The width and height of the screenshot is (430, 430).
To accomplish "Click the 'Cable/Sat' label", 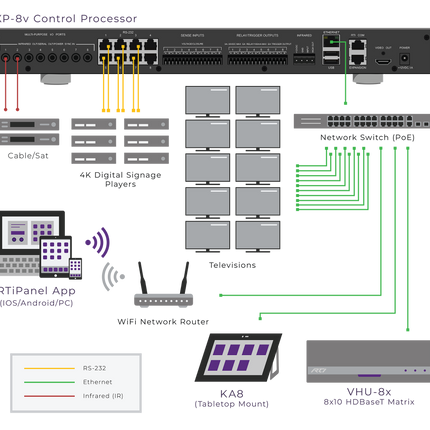I will pyautogui.click(x=28, y=156).
